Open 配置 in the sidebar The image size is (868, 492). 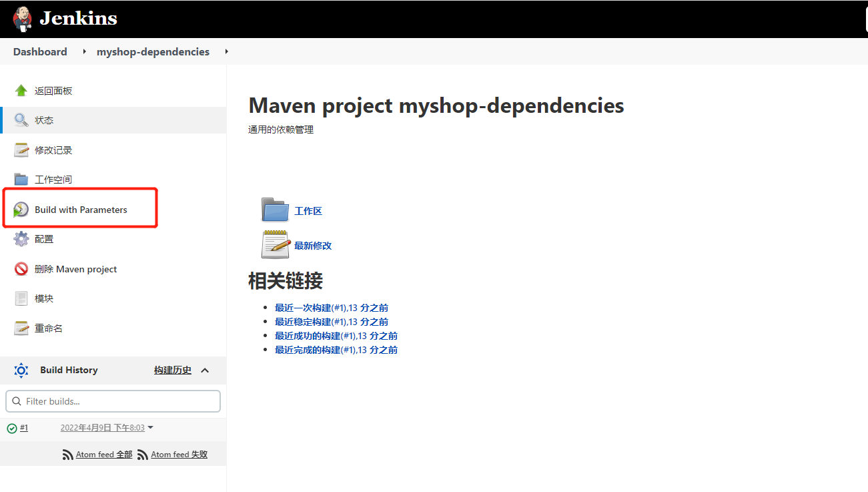point(44,239)
